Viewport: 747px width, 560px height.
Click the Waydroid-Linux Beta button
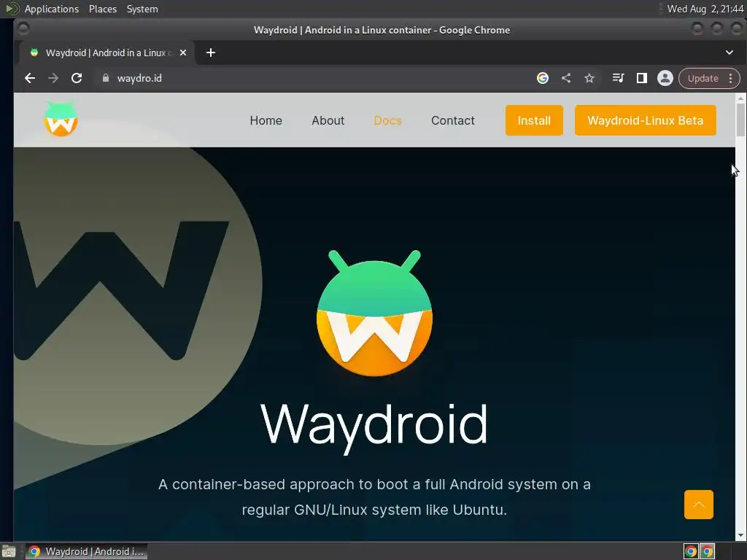[645, 120]
